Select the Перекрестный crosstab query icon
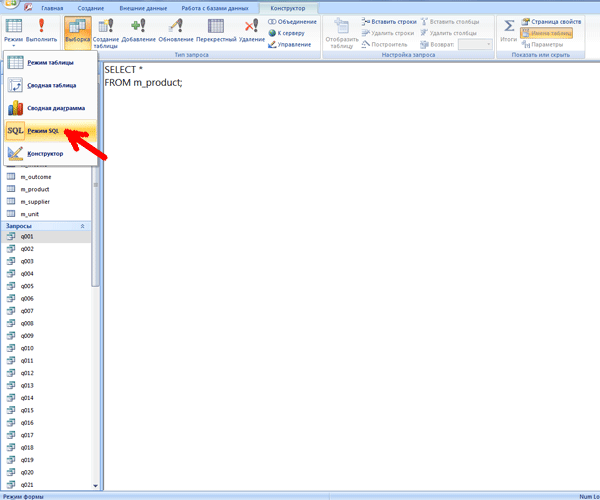The width and height of the screenshot is (600, 500). 216,29
